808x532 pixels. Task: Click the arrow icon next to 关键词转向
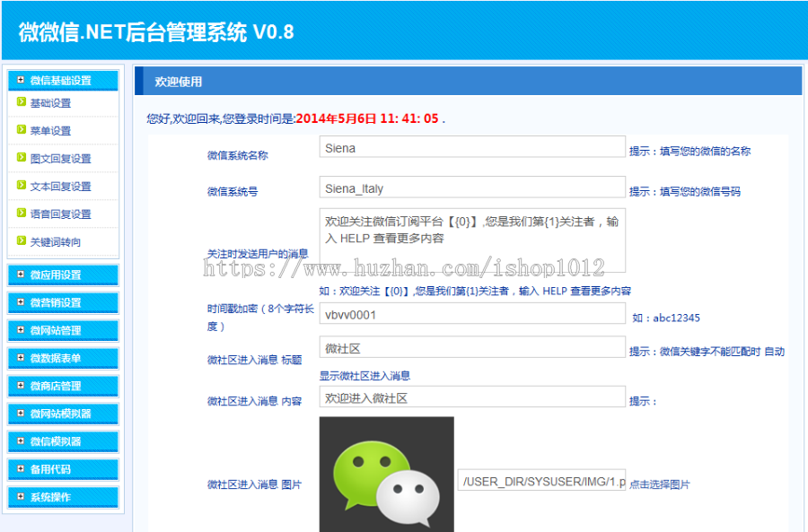[20, 240]
